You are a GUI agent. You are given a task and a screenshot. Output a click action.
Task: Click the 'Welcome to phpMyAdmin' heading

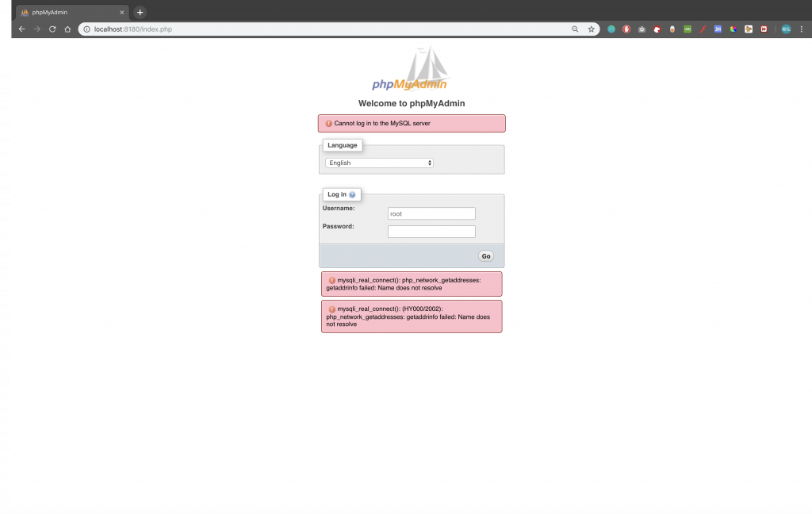(x=412, y=104)
